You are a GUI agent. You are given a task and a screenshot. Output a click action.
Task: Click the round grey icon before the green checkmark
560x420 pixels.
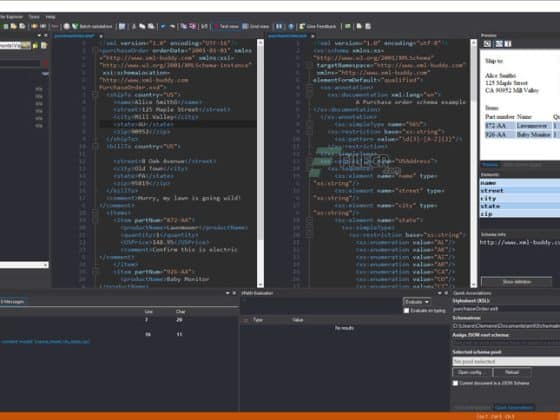coord(66,26)
